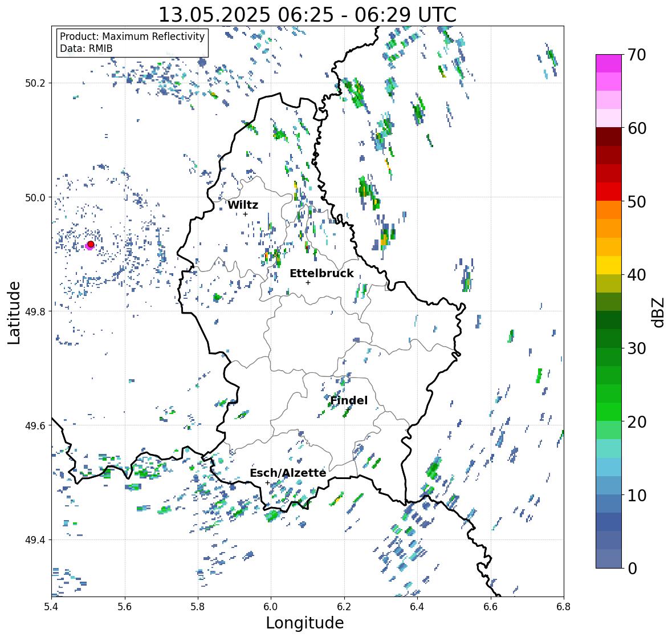
Task: Pick the magenta top colorbar segment
Action: [x=609, y=63]
